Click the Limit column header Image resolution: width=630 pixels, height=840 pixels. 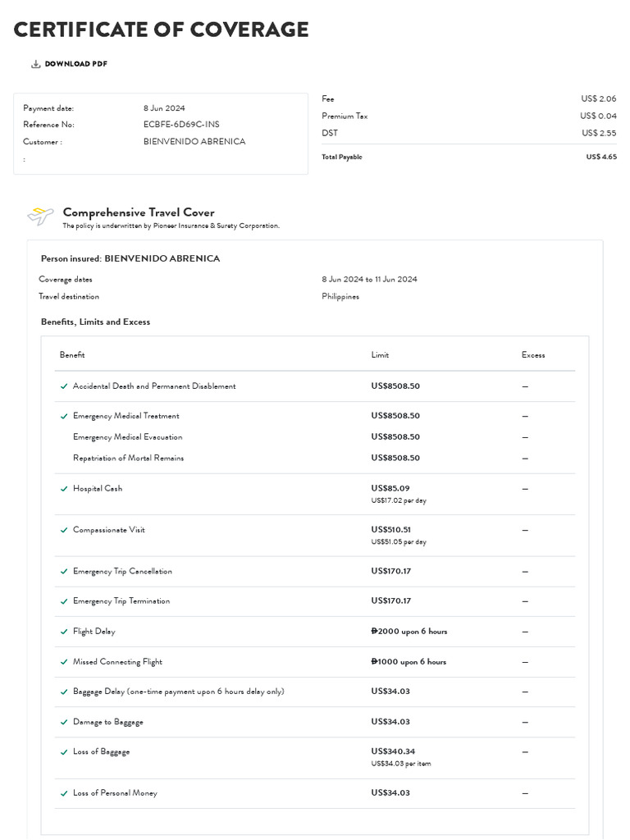tap(380, 355)
